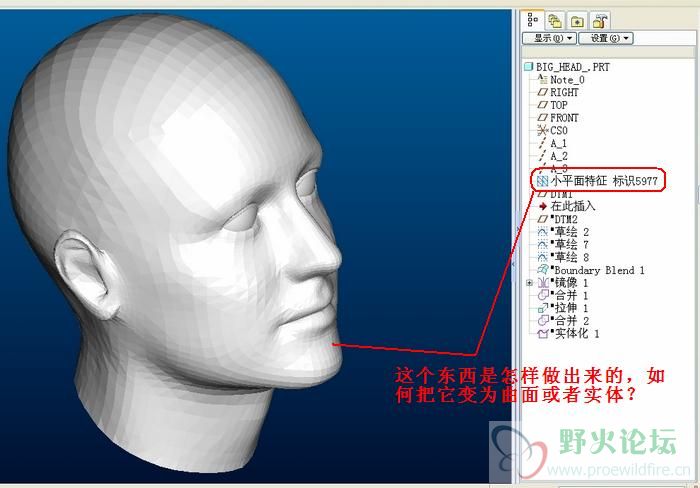The width and height of the screenshot is (700, 488).
Task: Switch to the Model Tree tab
Action: (x=533, y=21)
